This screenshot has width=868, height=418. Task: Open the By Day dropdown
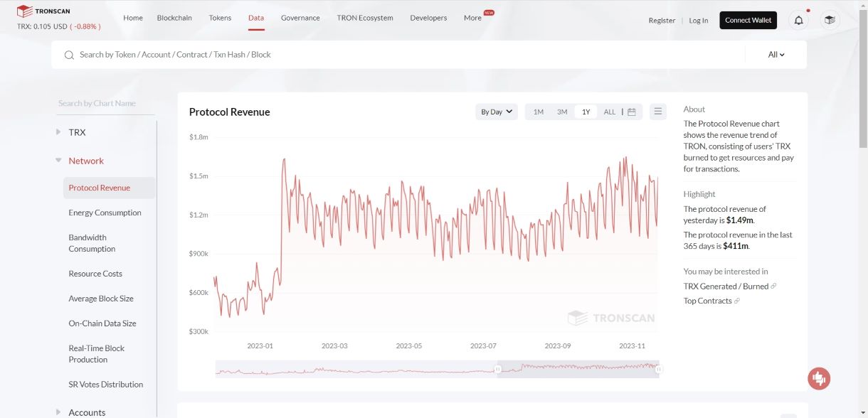click(497, 112)
